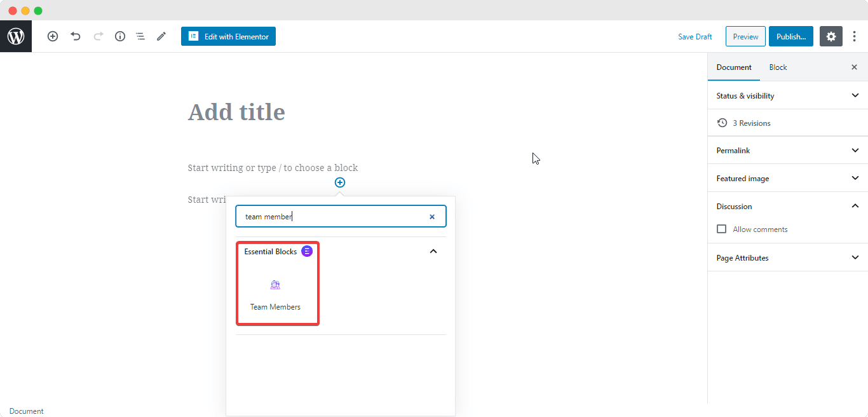The height and width of the screenshot is (417, 868).
Task: Insert the Team Members block
Action: click(x=275, y=295)
